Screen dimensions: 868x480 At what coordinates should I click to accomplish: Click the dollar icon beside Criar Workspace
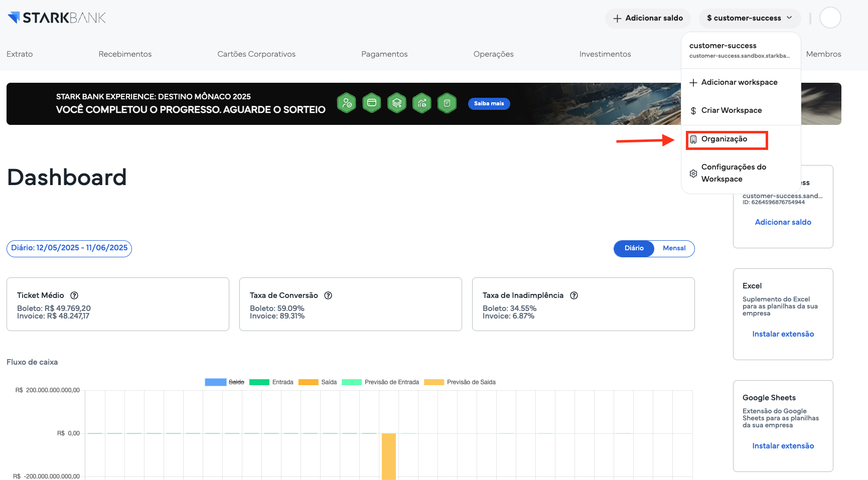pyautogui.click(x=693, y=111)
